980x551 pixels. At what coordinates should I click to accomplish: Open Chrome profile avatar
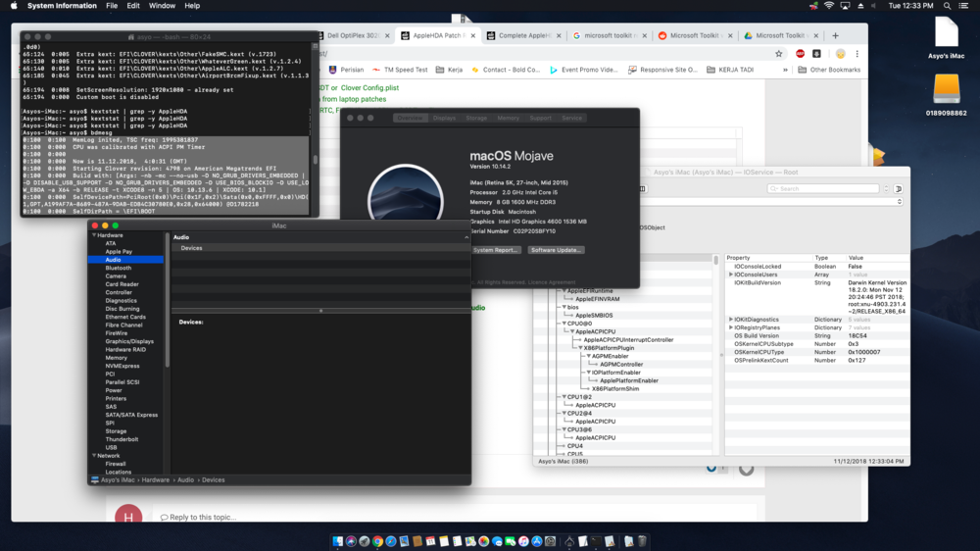[x=841, y=54]
